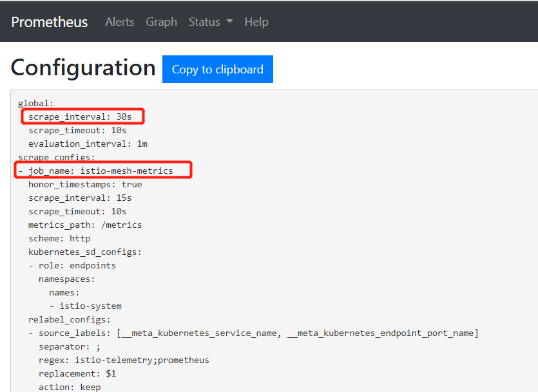Click the scheme: http line
The width and height of the screenshot is (538, 392).
(59, 238)
